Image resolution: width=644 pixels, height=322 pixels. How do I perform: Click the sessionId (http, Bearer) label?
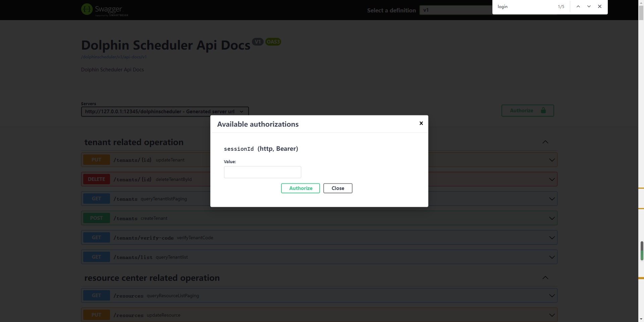coord(261,149)
